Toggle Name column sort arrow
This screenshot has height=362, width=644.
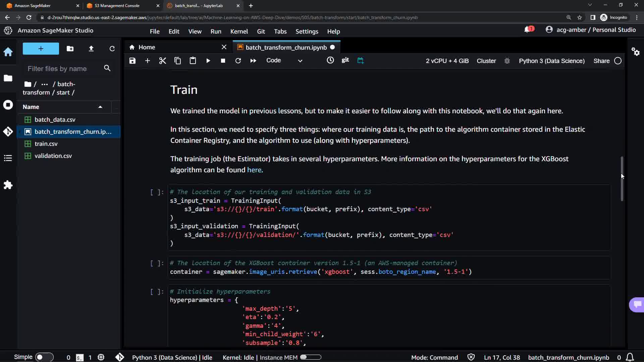pyautogui.click(x=100, y=107)
